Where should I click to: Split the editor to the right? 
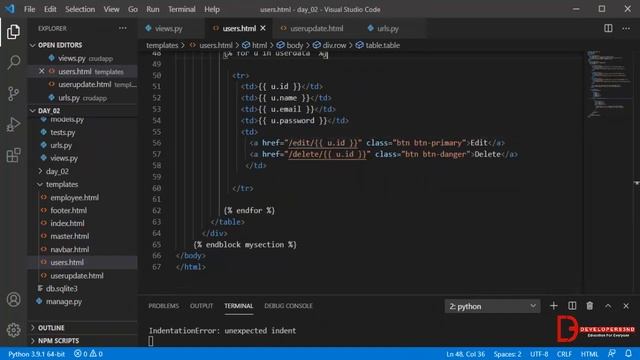608,28
